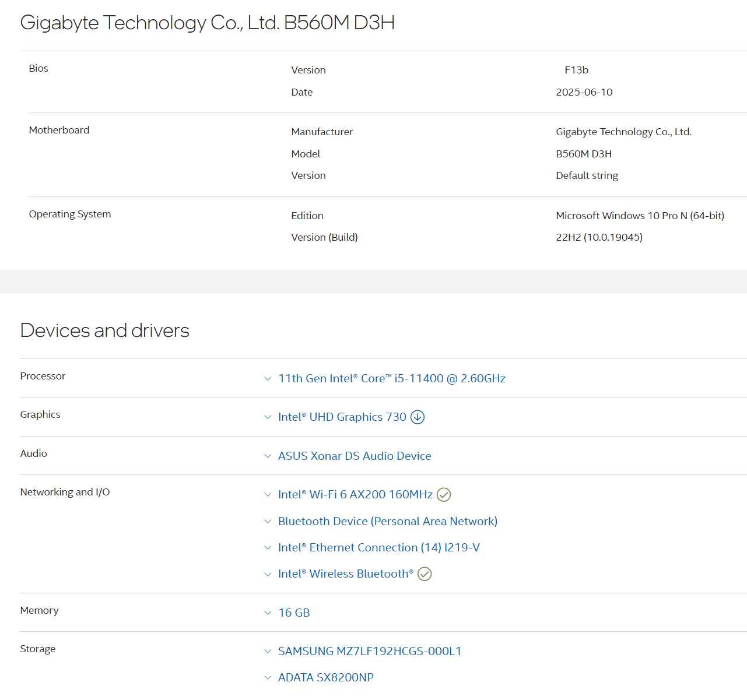The width and height of the screenshot is (747, 700).
Task: Open the Intel UHD Graphics 730 link
Action: 342,417
